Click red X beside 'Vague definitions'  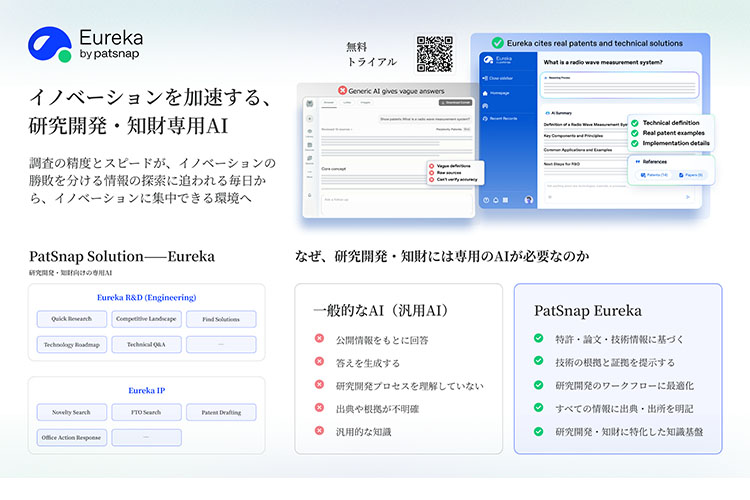pos(431,166)
